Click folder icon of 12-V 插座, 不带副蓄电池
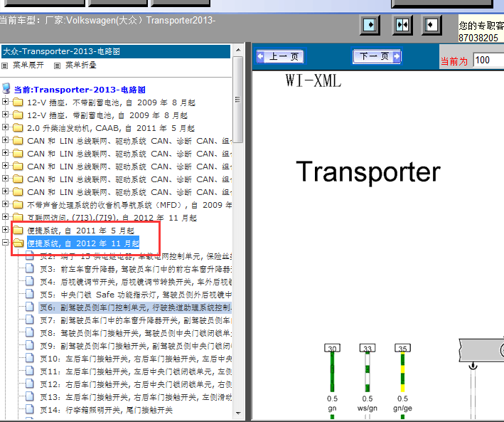This screenshot has height=422, width=504. point(18,102)
